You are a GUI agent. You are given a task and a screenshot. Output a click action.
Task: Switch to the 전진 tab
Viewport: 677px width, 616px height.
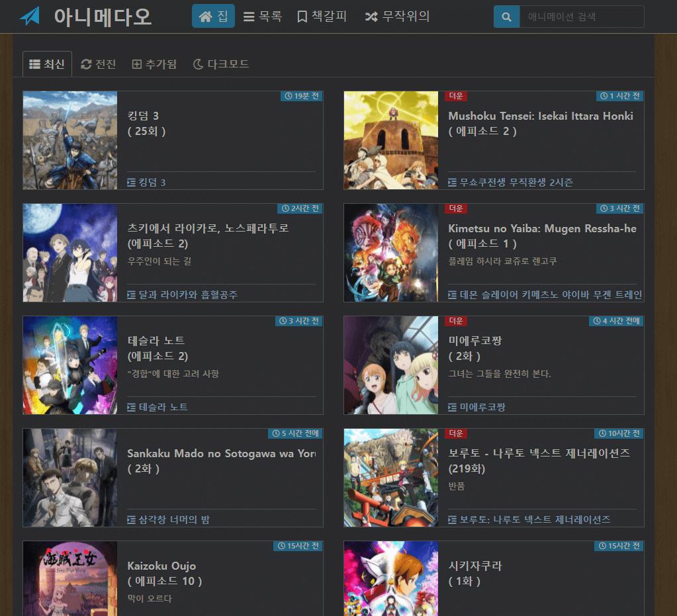pos(99,64)
